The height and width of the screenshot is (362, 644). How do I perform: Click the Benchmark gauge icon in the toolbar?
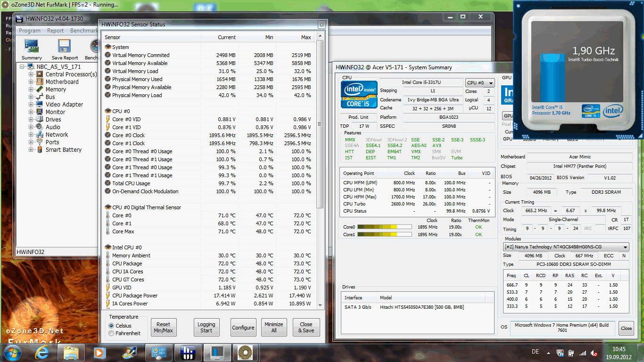(x=95, y=46)
